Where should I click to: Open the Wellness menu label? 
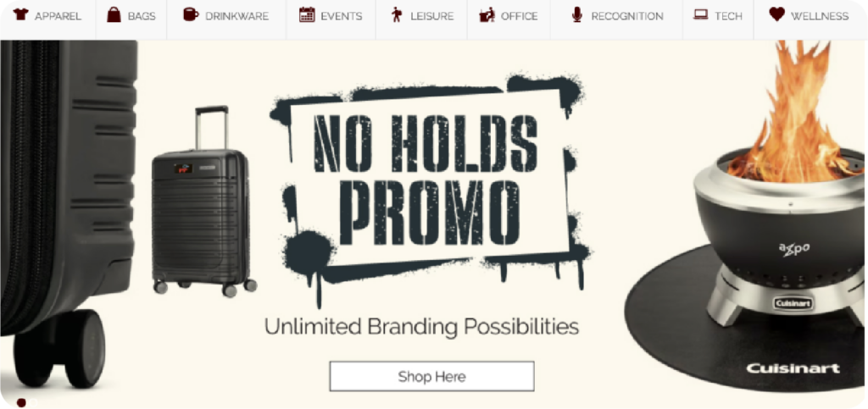[x=820, y=16]
